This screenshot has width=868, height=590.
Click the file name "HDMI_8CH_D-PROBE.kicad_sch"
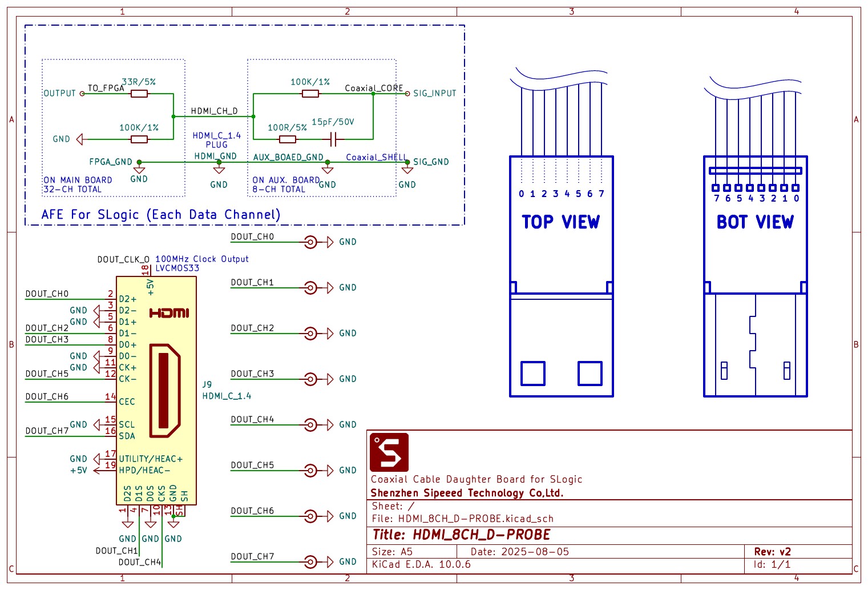point(476,519)
